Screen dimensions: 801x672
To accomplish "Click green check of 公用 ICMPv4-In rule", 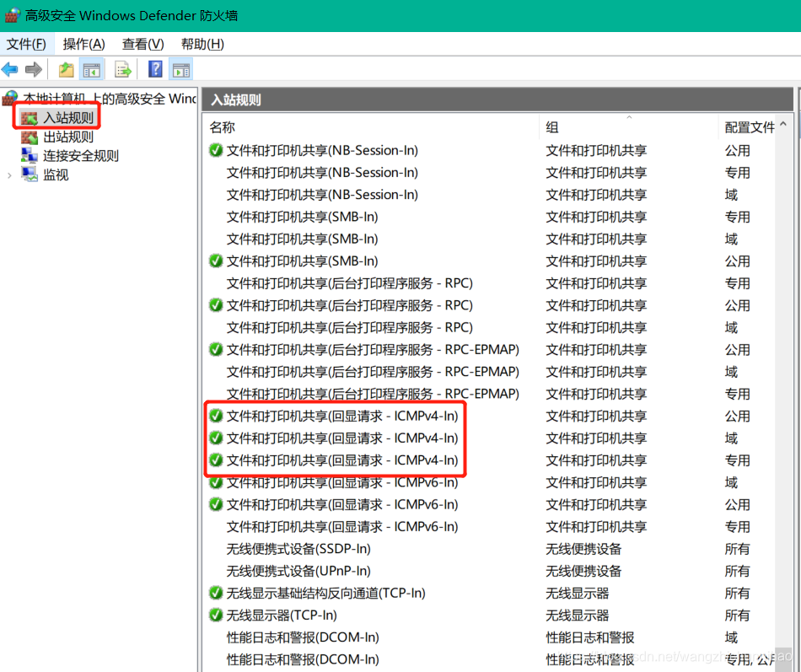I will point(216,416).
